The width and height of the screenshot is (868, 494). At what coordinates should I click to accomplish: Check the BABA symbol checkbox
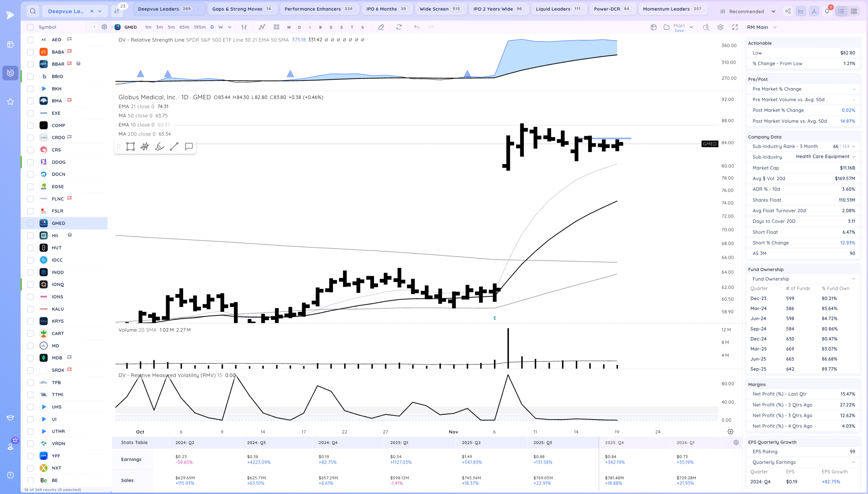pyautogui.click(x=31, y=52)
